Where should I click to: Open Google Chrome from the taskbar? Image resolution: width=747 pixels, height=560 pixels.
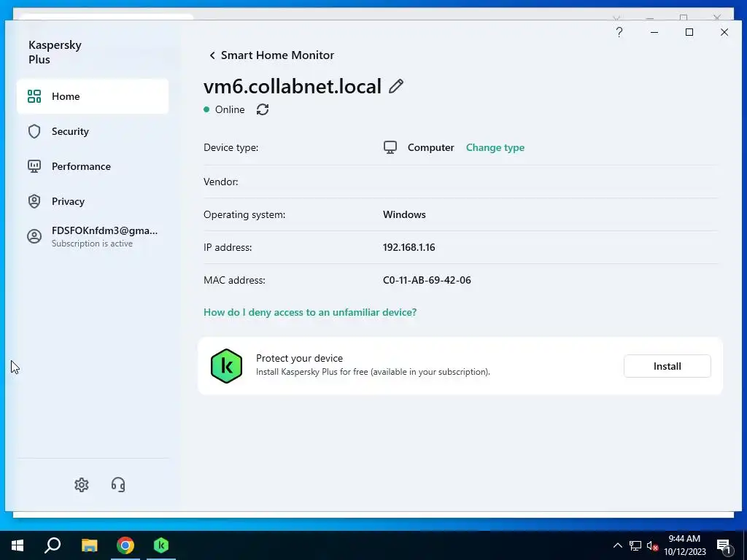point(125,545)
